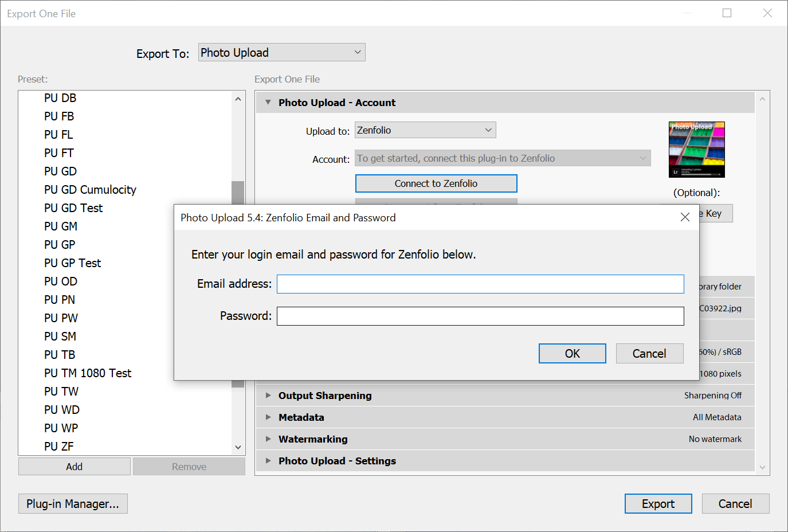This screenshot has width=788, height=532.
Task: Open the Plug-in Manager
Action: [73, 504]
